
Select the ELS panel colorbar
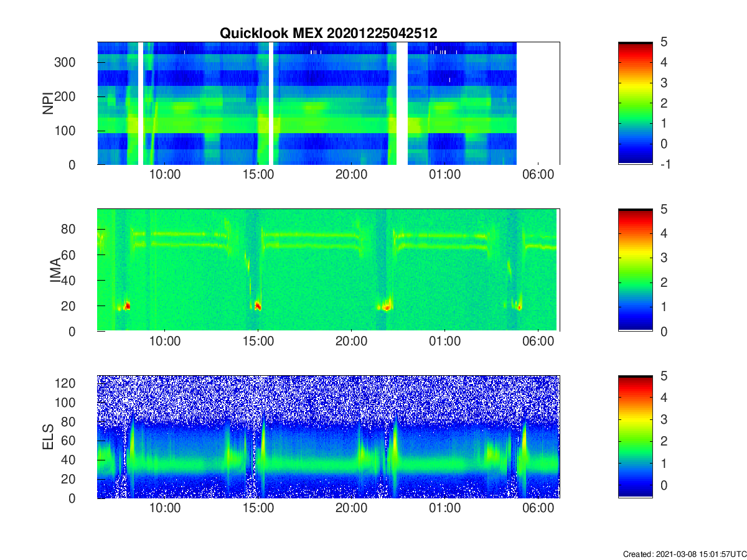[x=635, y=437]
